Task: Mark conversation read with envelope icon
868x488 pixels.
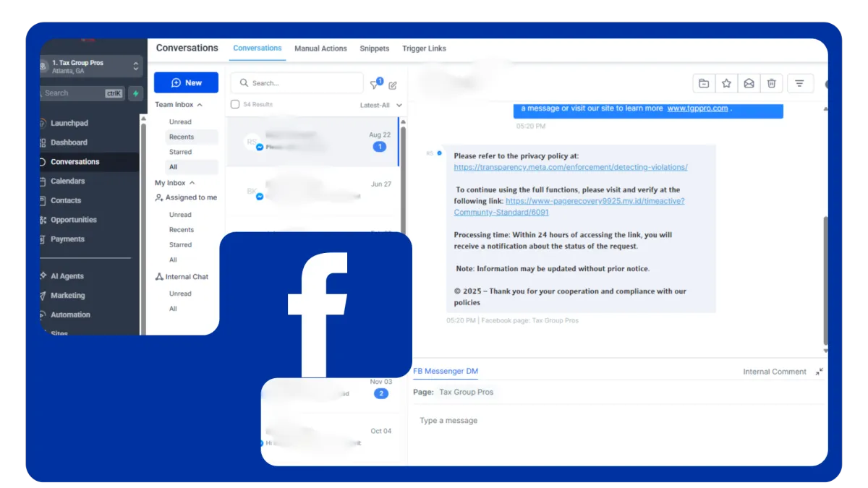Action: click(749, 84)
